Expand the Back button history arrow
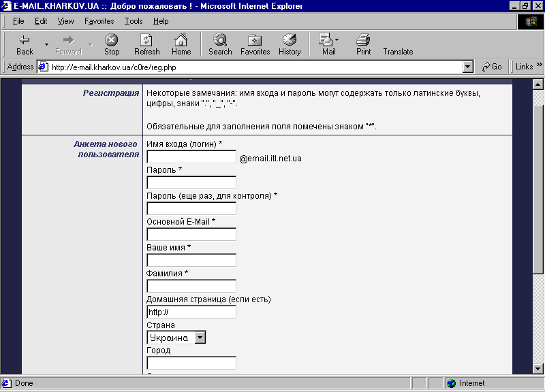The width and height of the screenshot is (545, 392). (x=46, y=44)
